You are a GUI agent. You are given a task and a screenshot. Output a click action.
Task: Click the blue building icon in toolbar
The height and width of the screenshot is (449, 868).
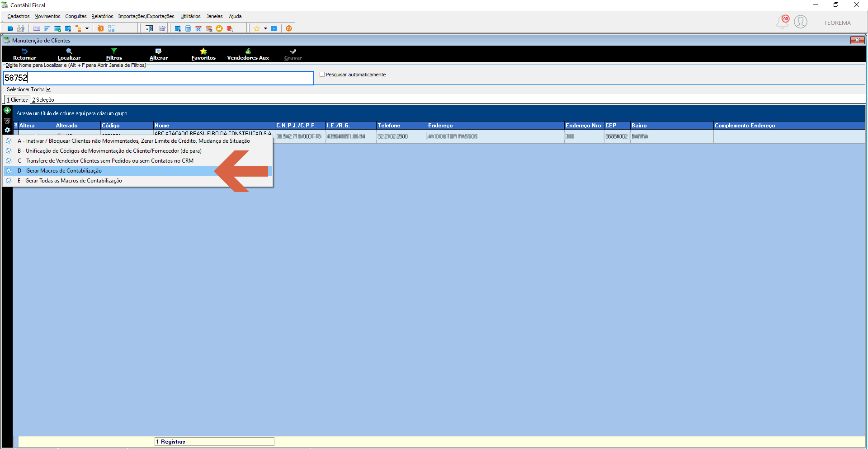[10, 28]
